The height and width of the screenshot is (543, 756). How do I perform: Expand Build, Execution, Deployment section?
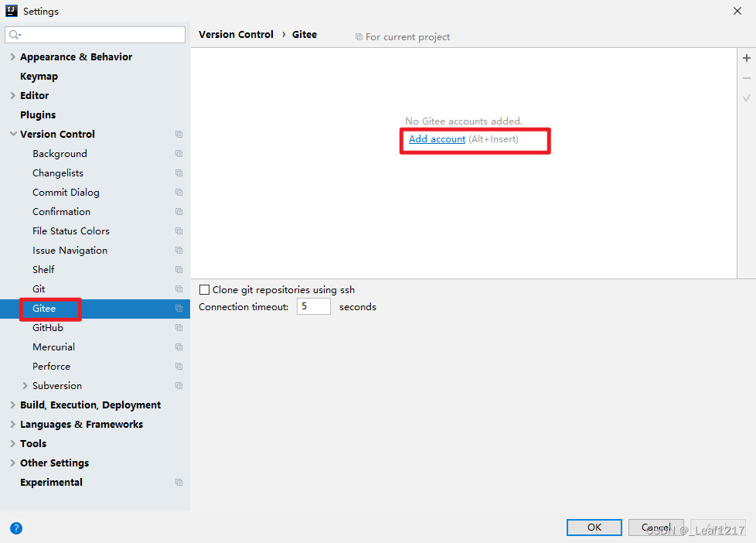tap(13, 405)
